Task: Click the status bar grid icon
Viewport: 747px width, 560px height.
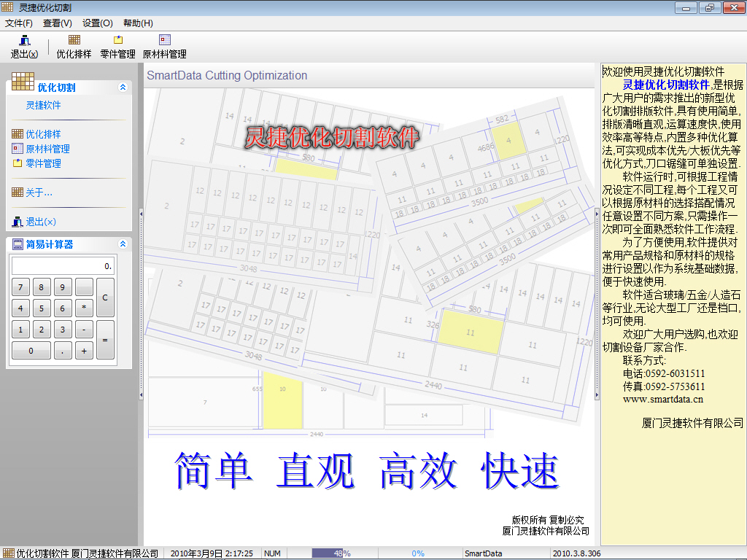Action: tap(9, 553)
